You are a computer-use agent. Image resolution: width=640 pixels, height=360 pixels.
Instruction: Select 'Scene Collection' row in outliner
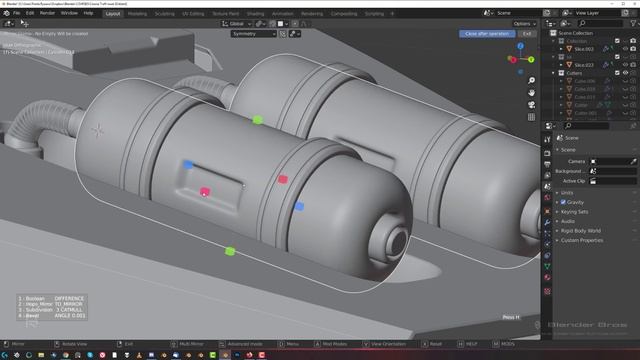coord(575,33)
